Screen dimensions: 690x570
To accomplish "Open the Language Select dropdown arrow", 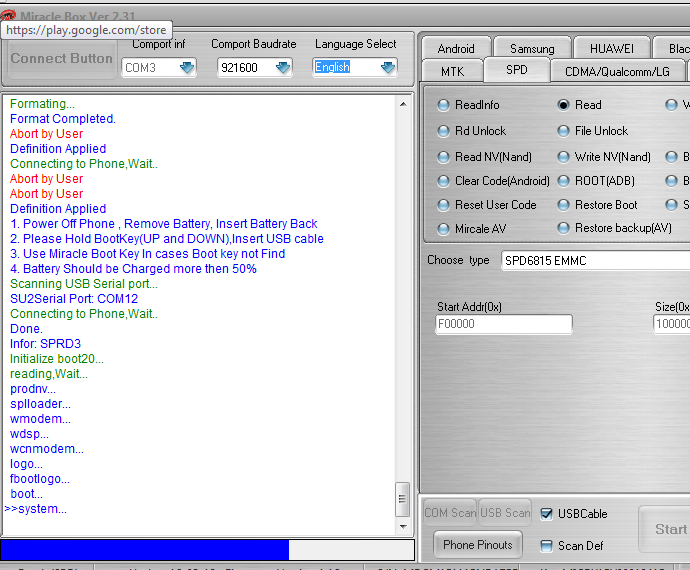I will [388, 68].
